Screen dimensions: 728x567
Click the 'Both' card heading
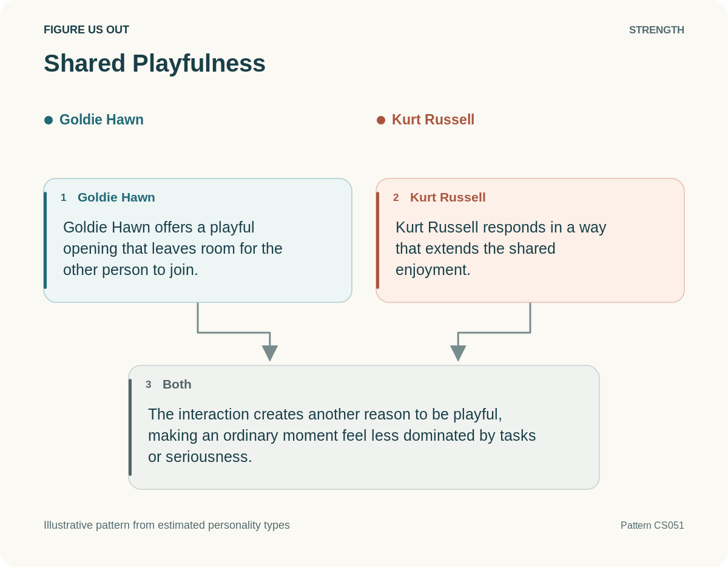pos(177,384)
